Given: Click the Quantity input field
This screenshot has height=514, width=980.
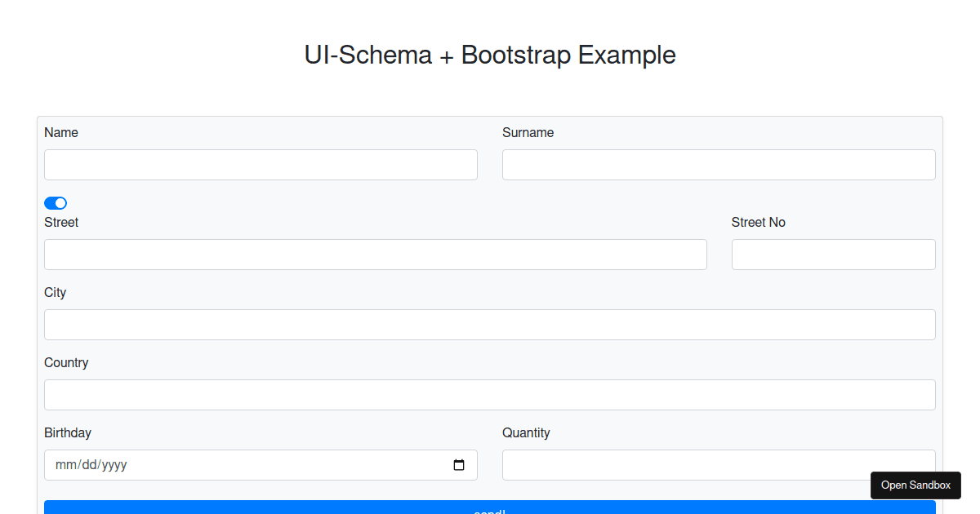Looking at the screenshot, I should [719, 464].
